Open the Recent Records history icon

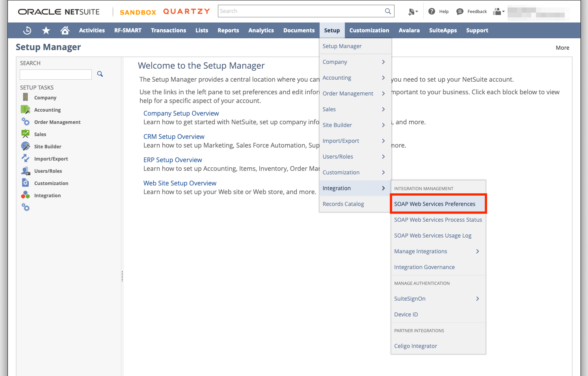click(x=27, y=30)
